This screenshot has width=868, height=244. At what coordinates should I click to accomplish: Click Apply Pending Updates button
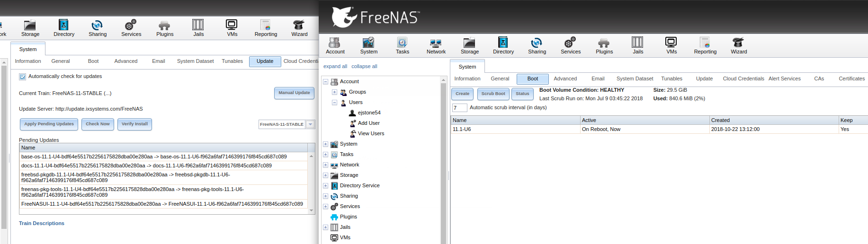pyautogui.click(x=49, y=124)
